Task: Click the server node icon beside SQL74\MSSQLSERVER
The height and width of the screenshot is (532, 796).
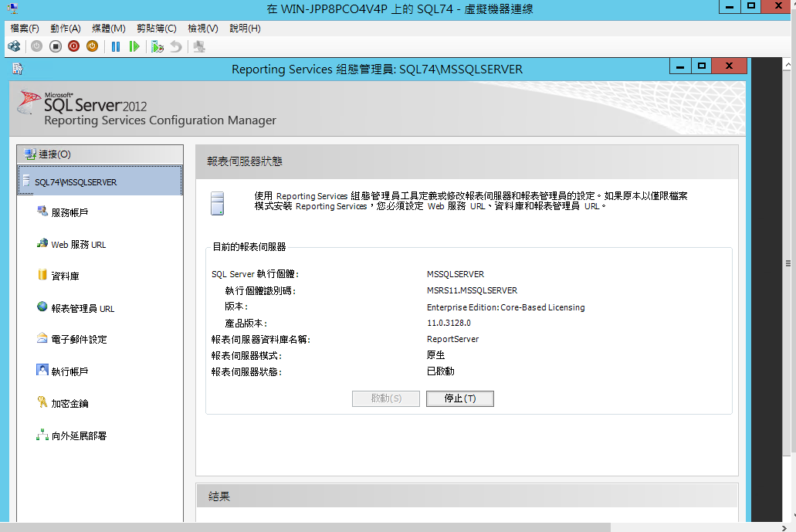Action: click(x=26, y=181)
